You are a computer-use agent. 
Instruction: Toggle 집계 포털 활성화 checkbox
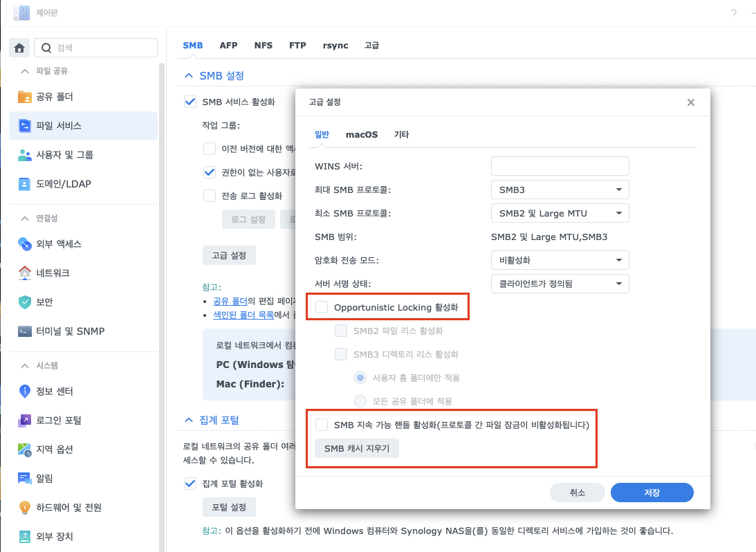pyautogui.click(x=190, y=484)
